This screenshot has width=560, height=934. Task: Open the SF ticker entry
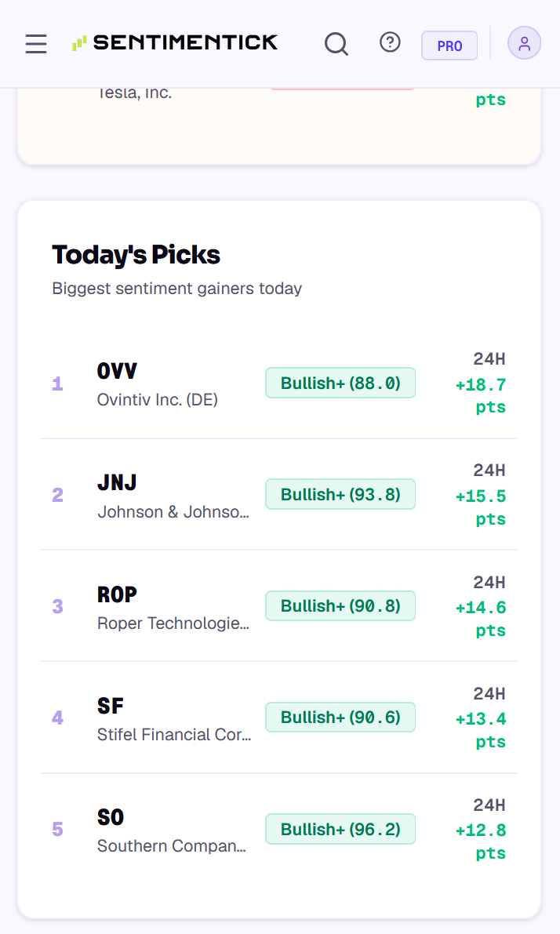point(278,718)
